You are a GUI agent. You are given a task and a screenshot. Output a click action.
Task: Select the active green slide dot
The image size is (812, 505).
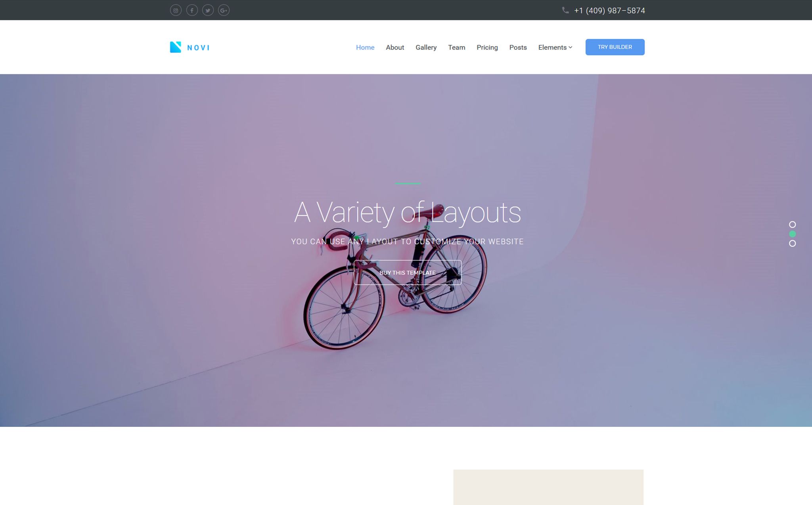click(x=792, y=234)
